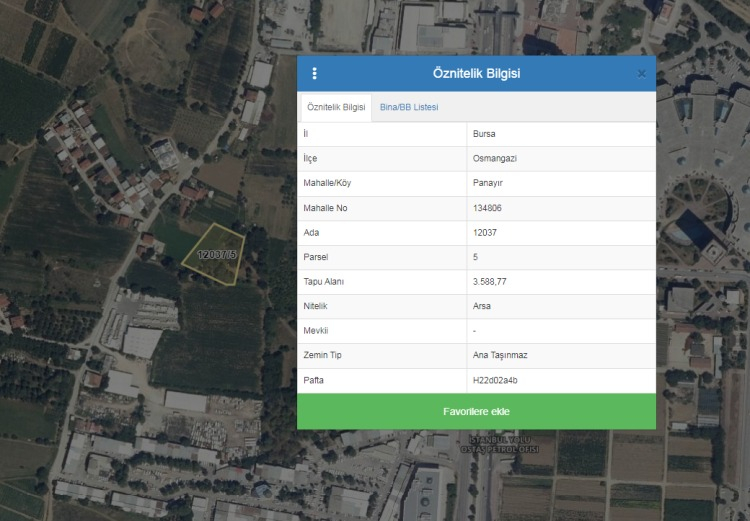Screen dimensions: 750x521
Task: Select the Osmangazi district value
Action: coord(494,158)
